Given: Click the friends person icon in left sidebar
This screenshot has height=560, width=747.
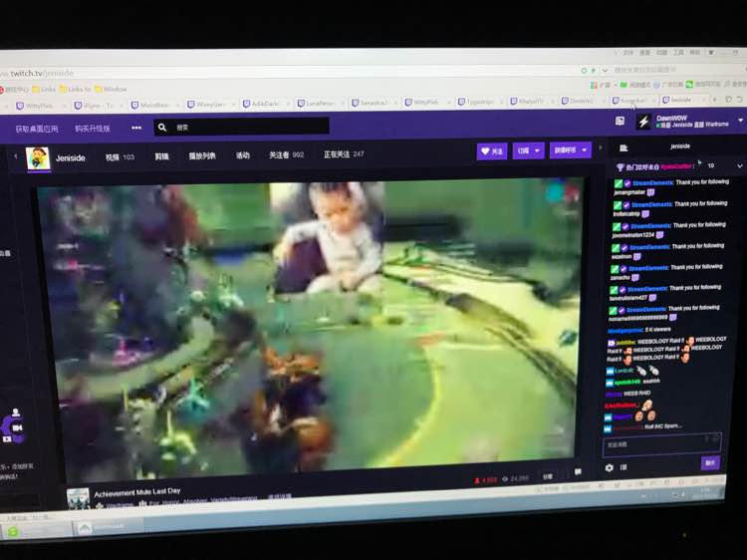Looking at the screenshot, I should 16,413.
